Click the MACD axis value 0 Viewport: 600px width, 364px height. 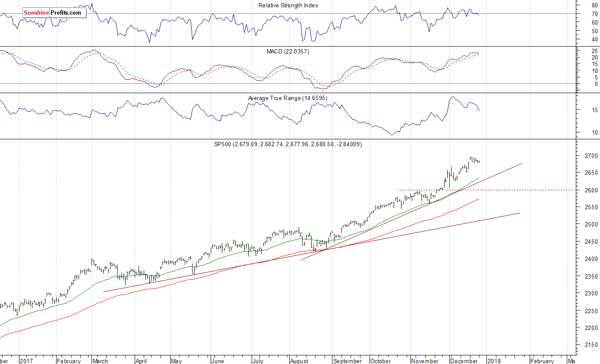(x=596, y=84)
